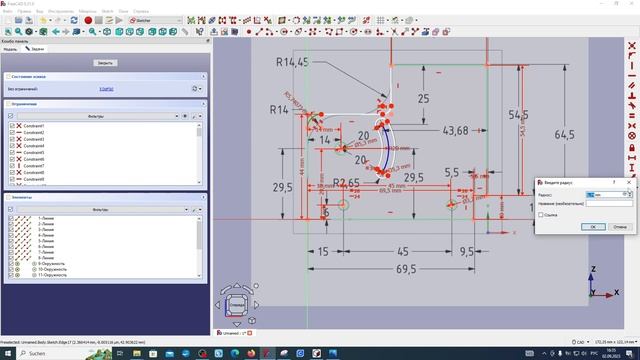Collapse the elements section
The image size is (640, 360).
203,197
